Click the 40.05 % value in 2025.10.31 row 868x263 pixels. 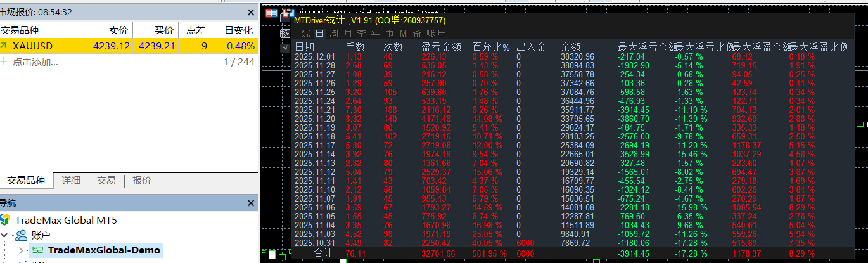[488, 242]
